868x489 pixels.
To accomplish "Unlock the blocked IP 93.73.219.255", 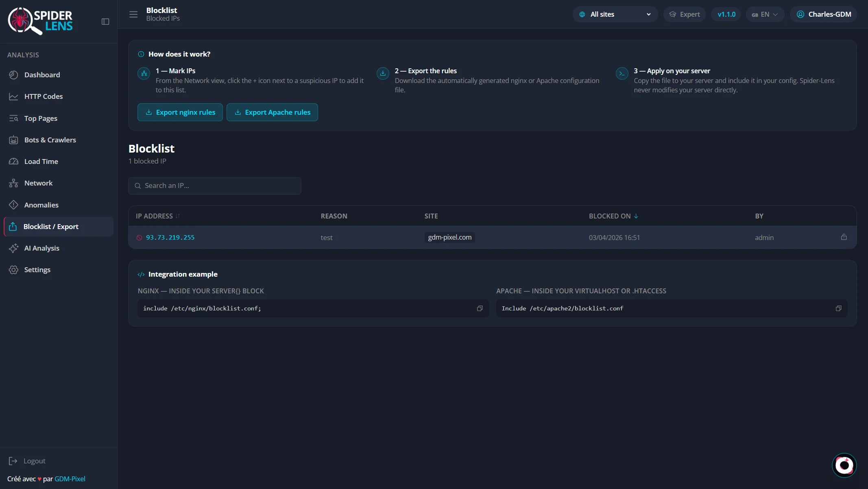I will (x=844, y=237).
